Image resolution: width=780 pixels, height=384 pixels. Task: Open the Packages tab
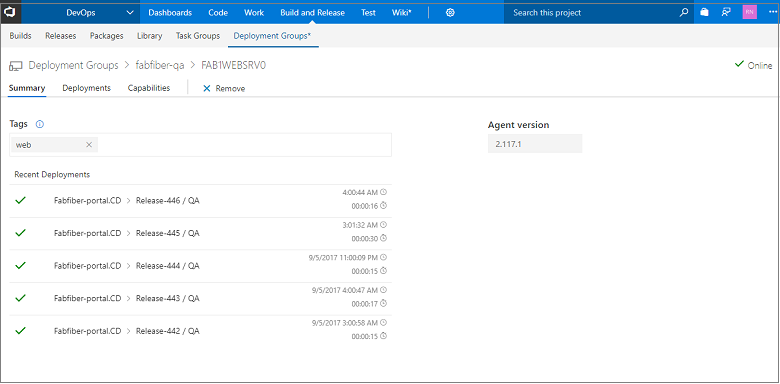point(106,36)
